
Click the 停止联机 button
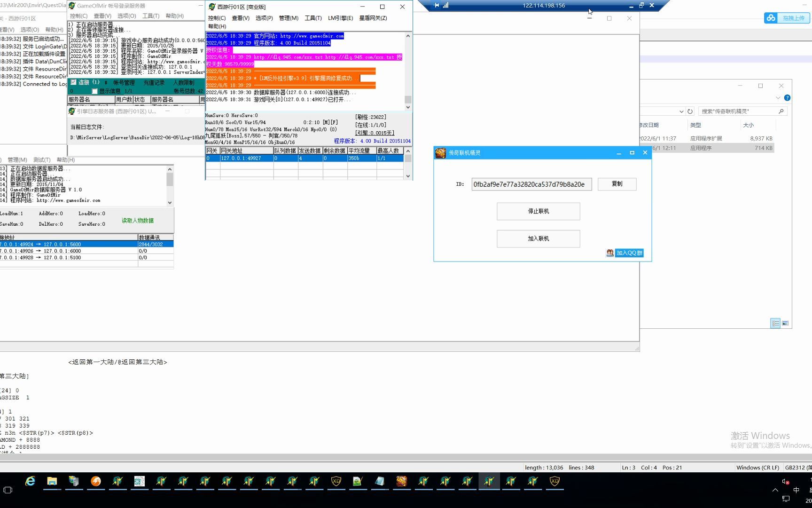coord(538,211)
